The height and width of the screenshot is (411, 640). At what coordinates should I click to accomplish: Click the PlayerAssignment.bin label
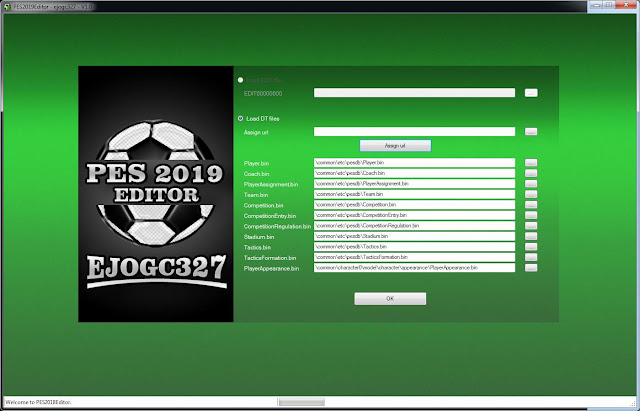[x=271, y=184]
